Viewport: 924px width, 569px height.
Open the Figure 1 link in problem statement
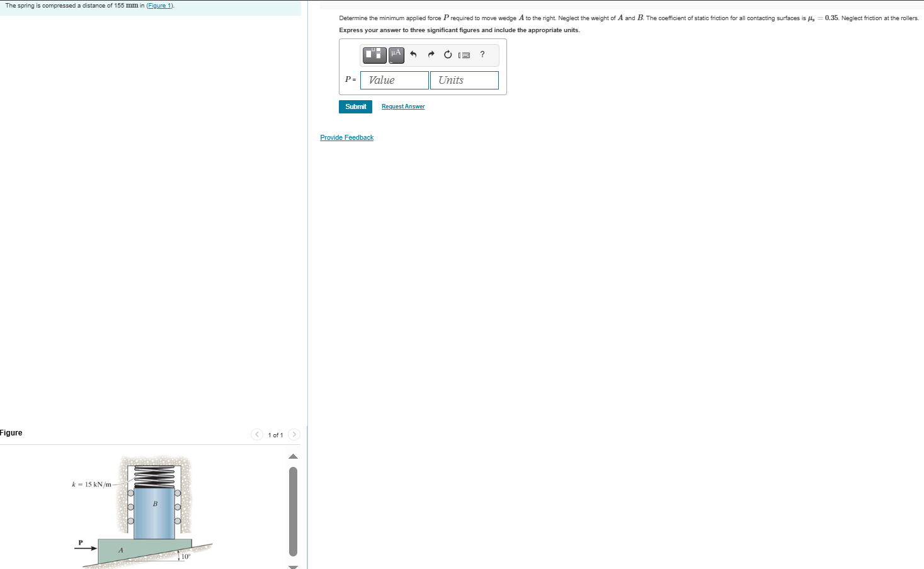[x=159, y=5]
